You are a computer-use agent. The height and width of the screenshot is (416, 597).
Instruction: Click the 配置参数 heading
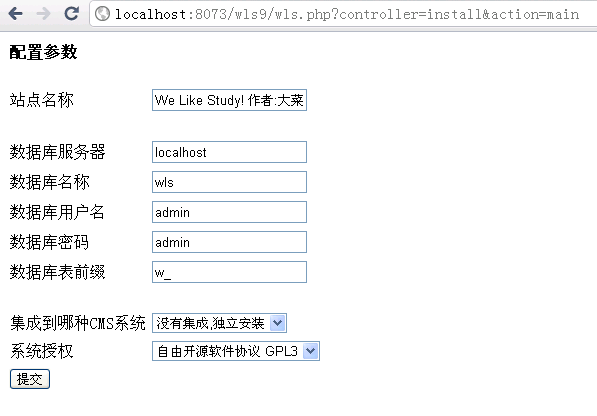(43, 52)
